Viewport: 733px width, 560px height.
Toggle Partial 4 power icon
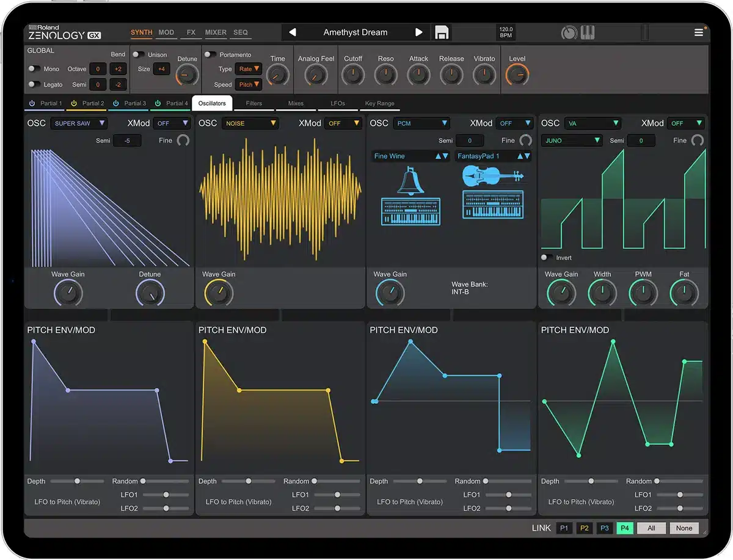[x=159, y=104]
